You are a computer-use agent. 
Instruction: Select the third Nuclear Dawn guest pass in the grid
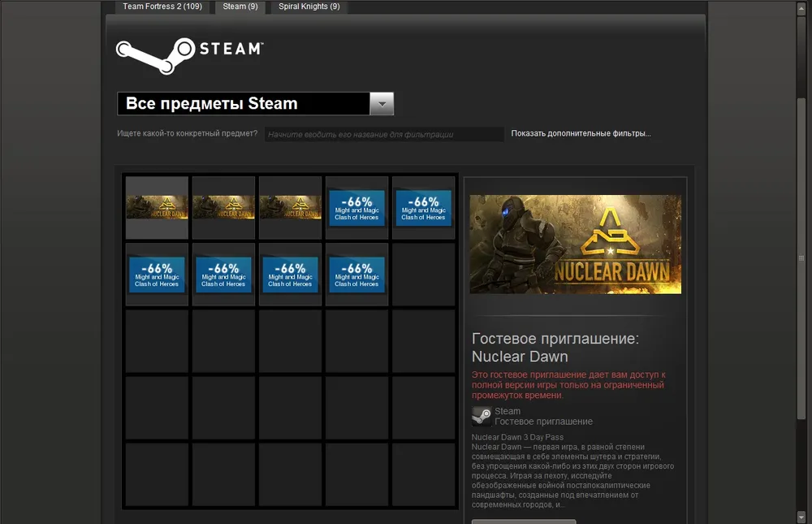click(x=290, y=207)
